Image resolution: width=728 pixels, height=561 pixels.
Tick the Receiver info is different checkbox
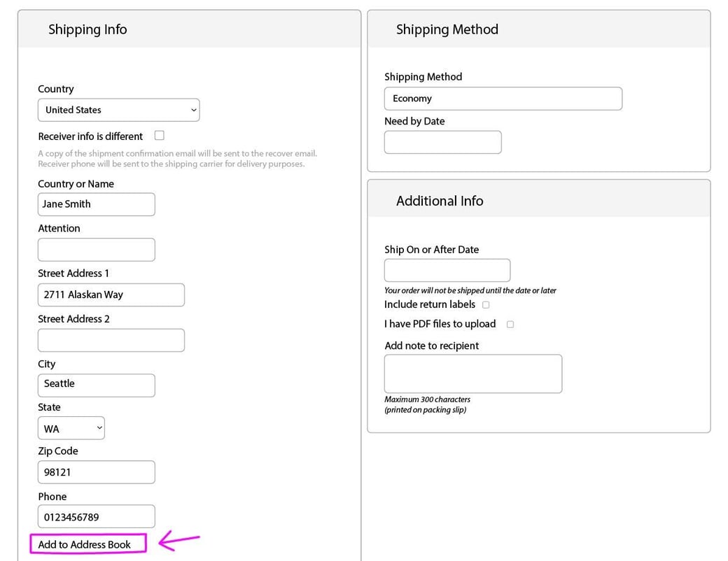[x=160, y=136]
